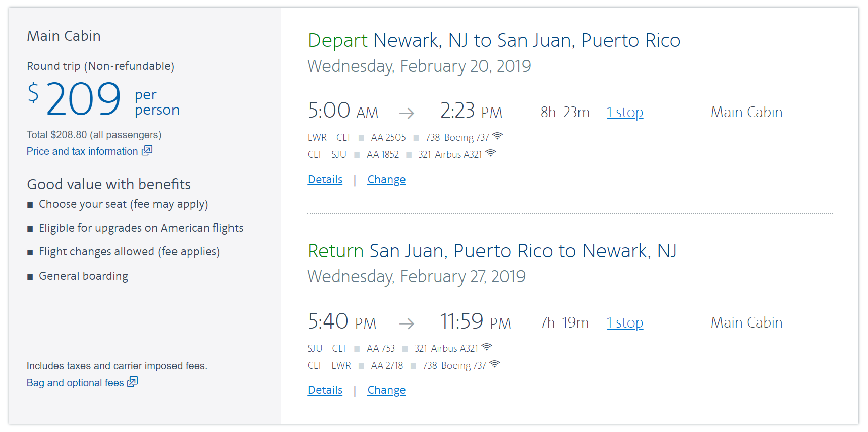Click the Depart Newark to San Juan heading
The height and width of the screenshot is (432, 868).
pyautogui.click(x=494, y=41)
